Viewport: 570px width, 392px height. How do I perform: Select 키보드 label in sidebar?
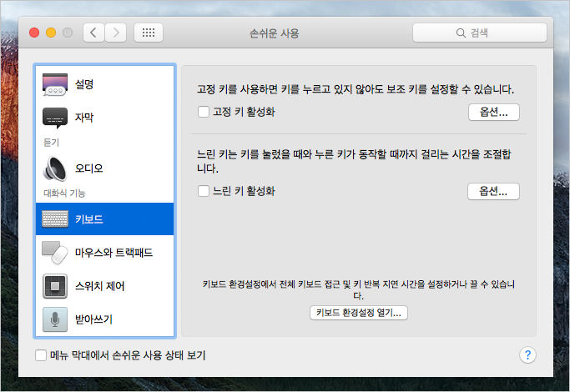coord(89,219)
